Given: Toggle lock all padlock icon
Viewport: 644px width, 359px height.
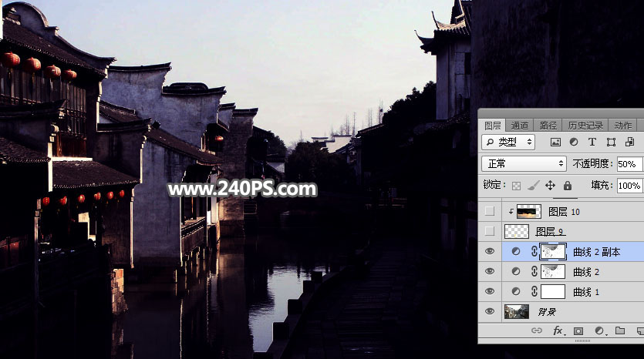Looking at the screenshot, I should tap(568, 186).
